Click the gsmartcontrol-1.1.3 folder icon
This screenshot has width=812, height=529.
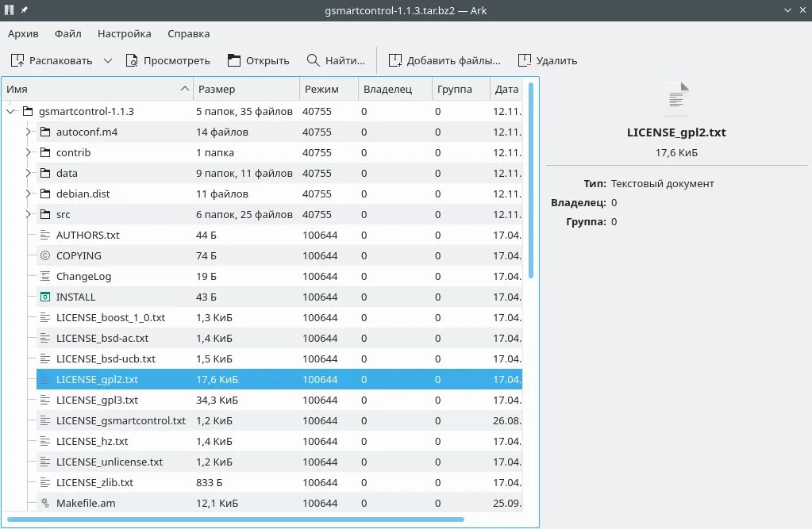[x=28, y=111]
